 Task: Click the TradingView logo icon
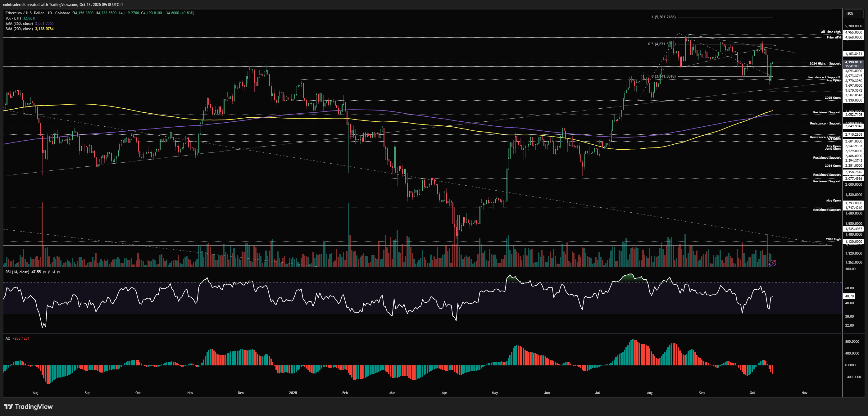tap(8, 407)
